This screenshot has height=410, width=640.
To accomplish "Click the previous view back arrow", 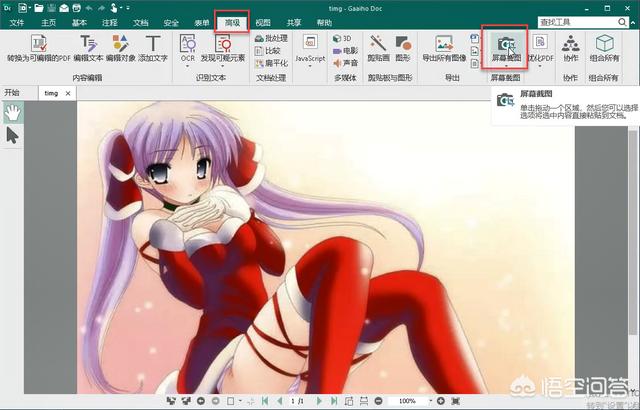I will click(x=200, y=401).
